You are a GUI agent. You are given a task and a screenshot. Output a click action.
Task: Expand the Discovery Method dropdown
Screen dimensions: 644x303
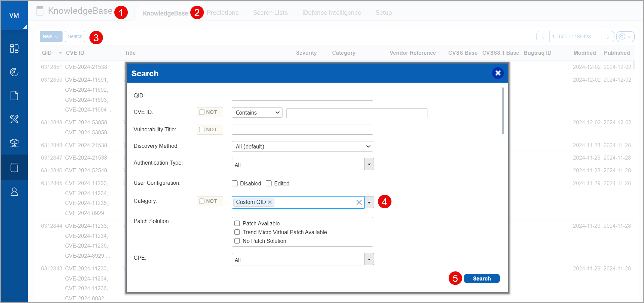[302, 146]
